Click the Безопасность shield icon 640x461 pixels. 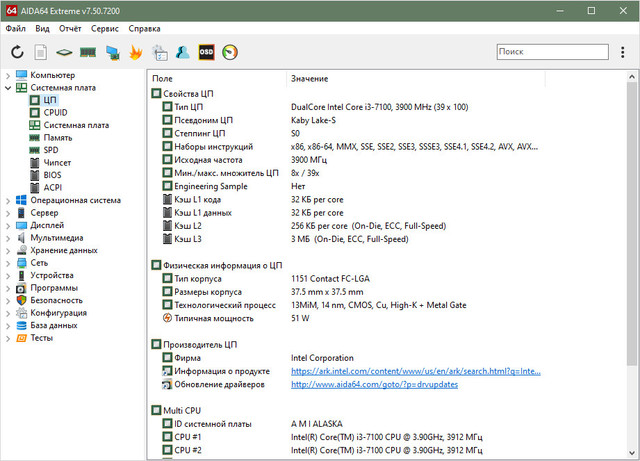pos(21,300)
